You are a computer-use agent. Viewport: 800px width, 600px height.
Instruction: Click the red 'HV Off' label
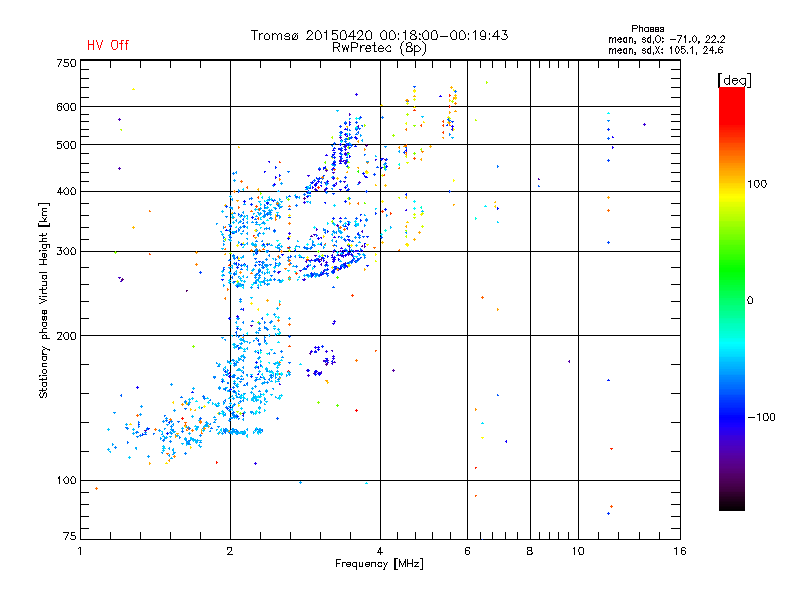point(108,45)
